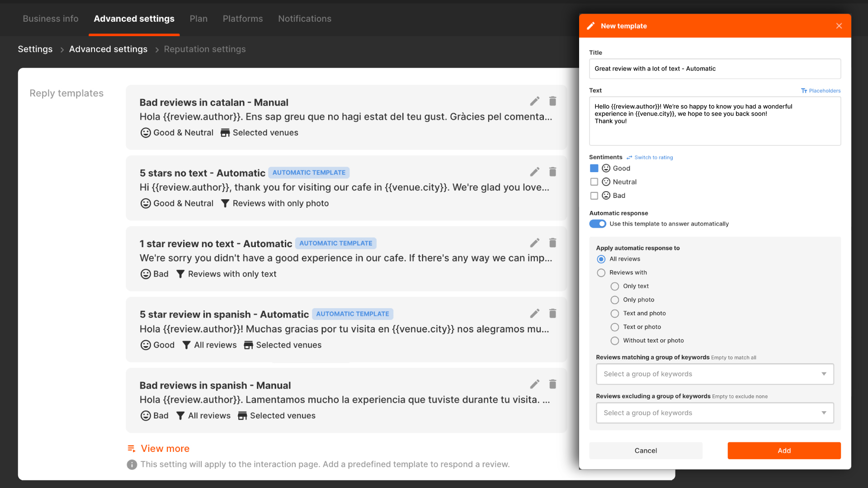Delete '1 star review no text' template
This screenshot has width=868, height=488.
552,243
